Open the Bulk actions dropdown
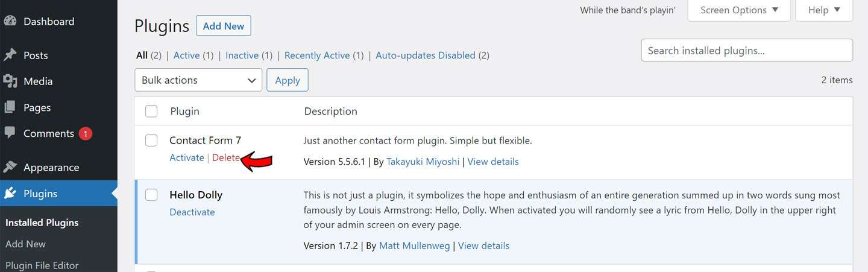 coord(198,80)
